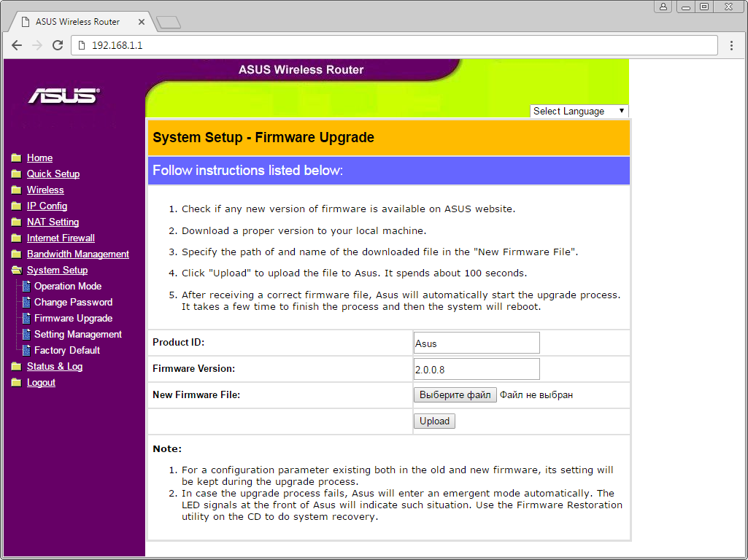Click the browser reload icon
Image resolution: width=748 pixels, height=560 pixels.
click(58, 45)
